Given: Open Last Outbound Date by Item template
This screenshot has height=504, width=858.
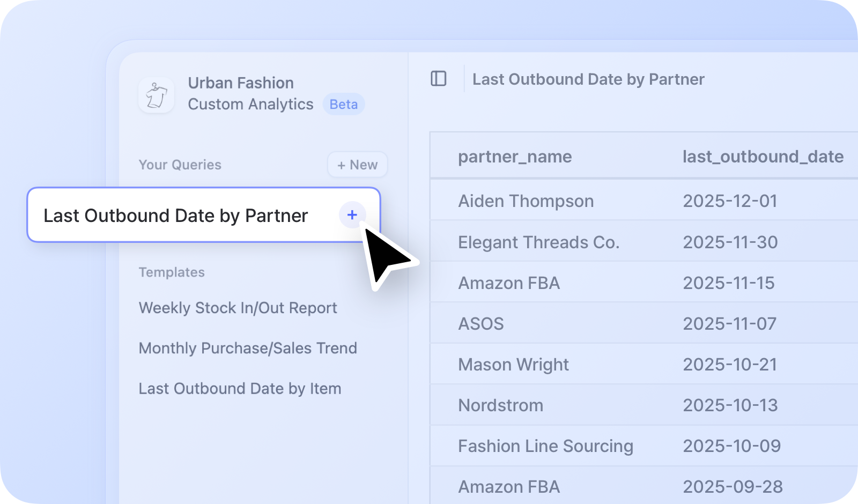Looking at the screenshot, I should pyautogui.click(x=240, y=388).
